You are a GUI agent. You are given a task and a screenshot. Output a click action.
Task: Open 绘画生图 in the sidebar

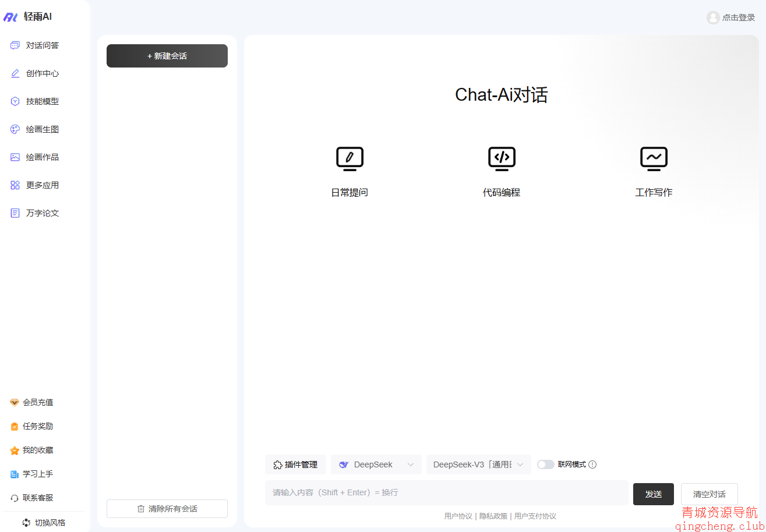[x=42, y=129]
